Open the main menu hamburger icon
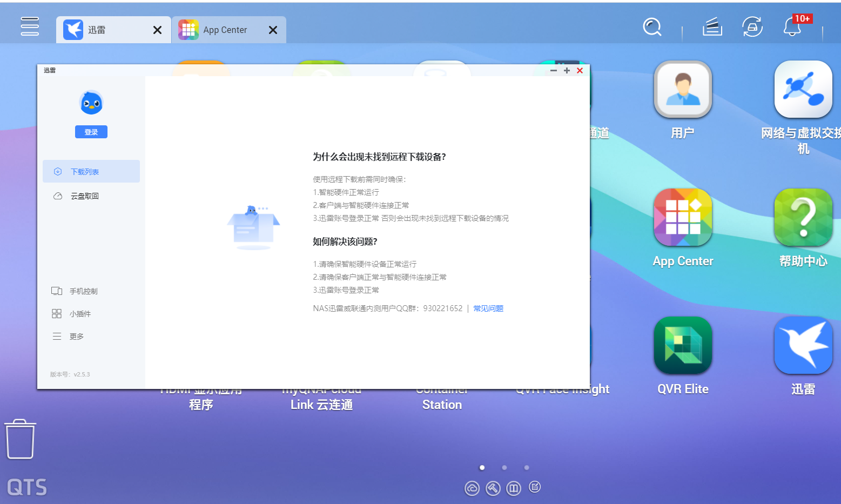Image resolution: width=841 pixels, height=504 pixels. pyautogui.click(x=29, y=26)
